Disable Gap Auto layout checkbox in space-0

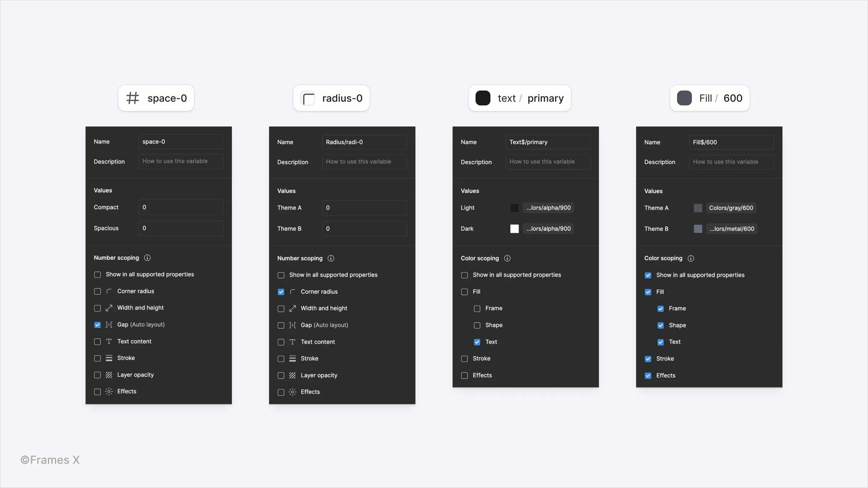(97, 325)
